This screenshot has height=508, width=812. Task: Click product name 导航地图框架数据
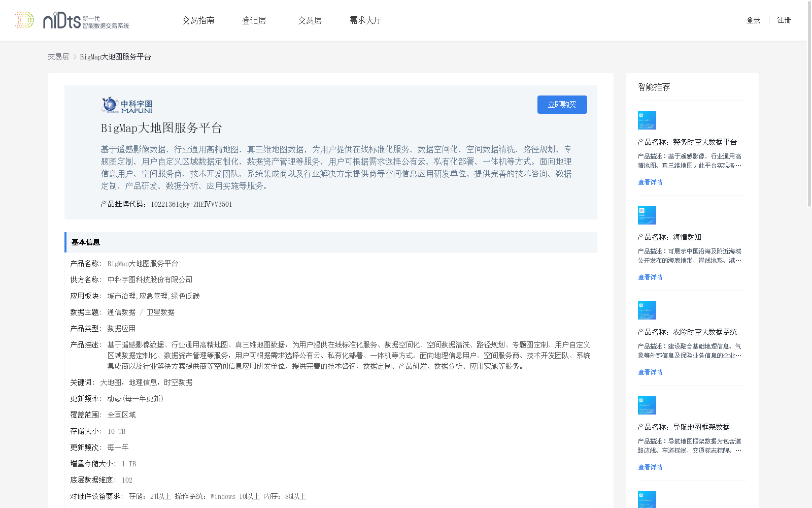(701, 427)
